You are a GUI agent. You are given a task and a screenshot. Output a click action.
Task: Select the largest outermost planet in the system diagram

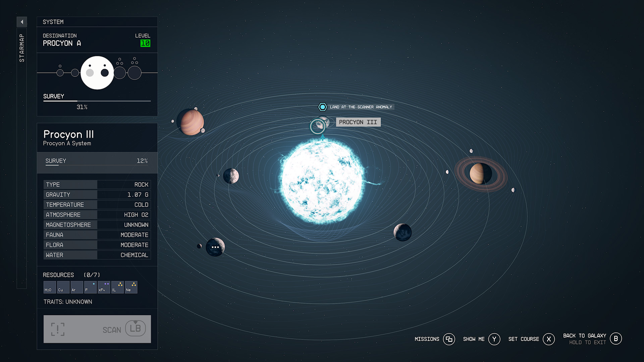pyautogui.click(x=135, y=73)
